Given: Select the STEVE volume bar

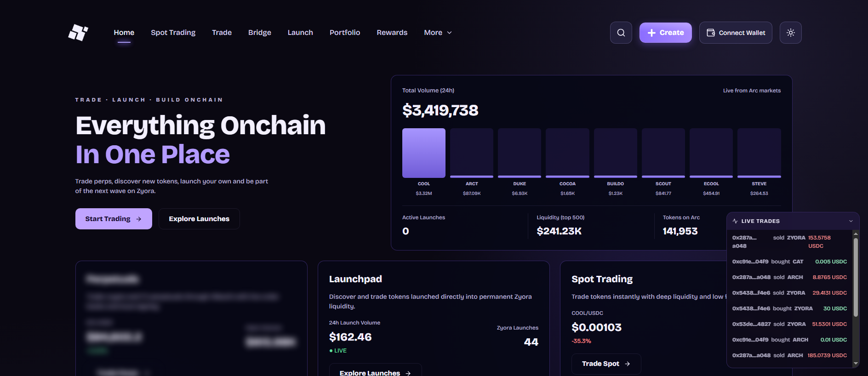Looking at the screenshot, I should click(x=759, y=153).
